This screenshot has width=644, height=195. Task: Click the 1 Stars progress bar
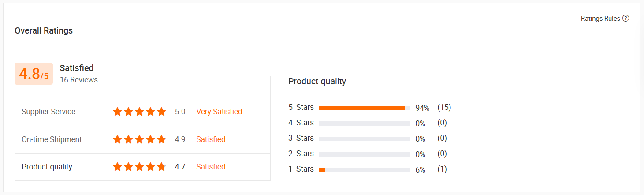point(364,169)
